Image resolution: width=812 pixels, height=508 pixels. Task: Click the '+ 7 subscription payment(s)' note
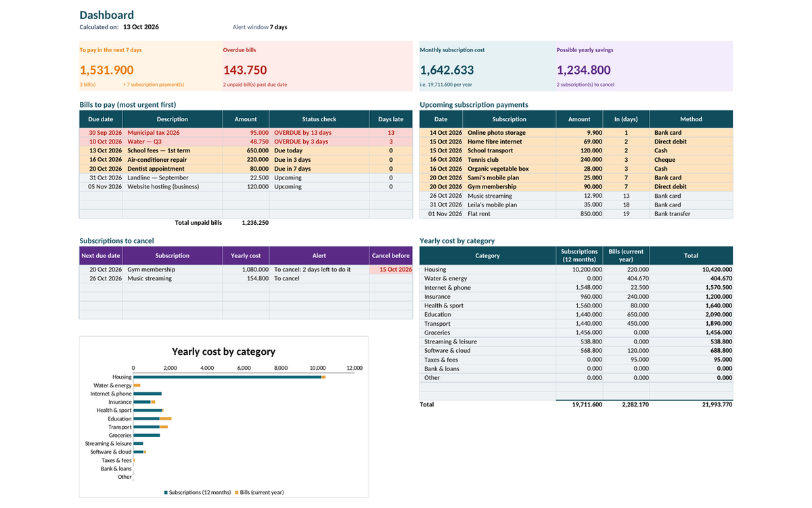click(154, 85)
